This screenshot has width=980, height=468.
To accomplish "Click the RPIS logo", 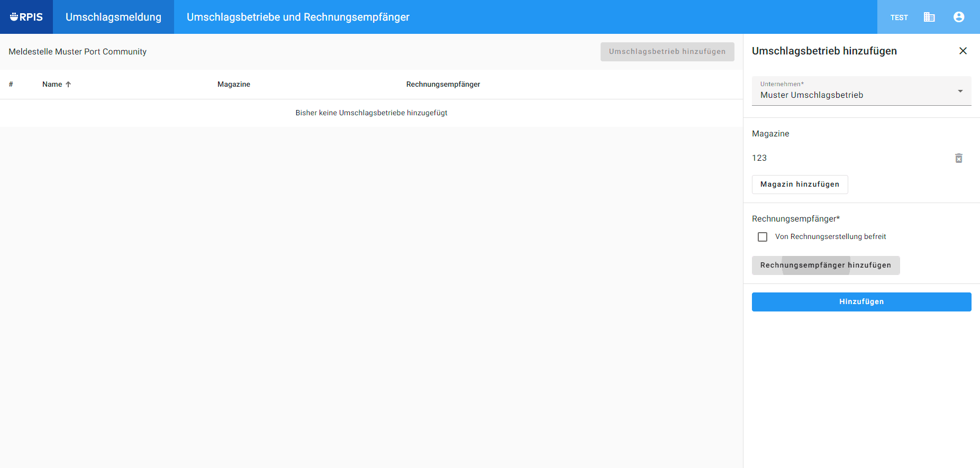I will tap(26, 17).
